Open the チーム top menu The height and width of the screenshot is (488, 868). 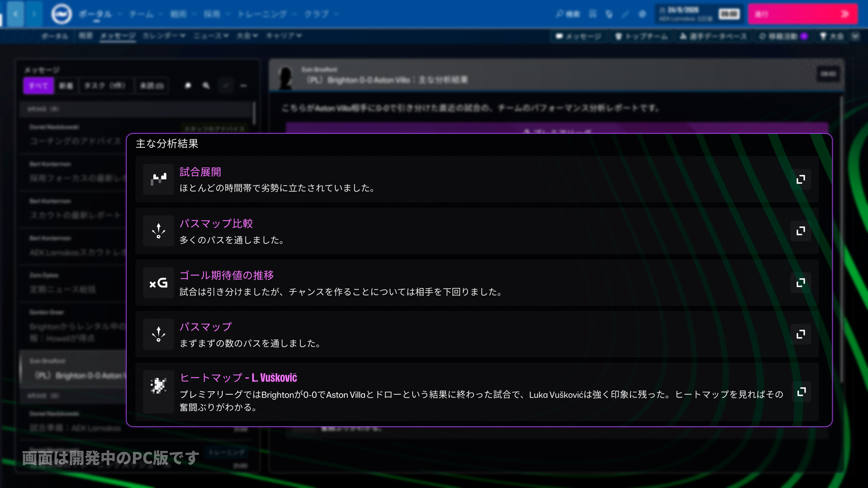click(142, 14)
